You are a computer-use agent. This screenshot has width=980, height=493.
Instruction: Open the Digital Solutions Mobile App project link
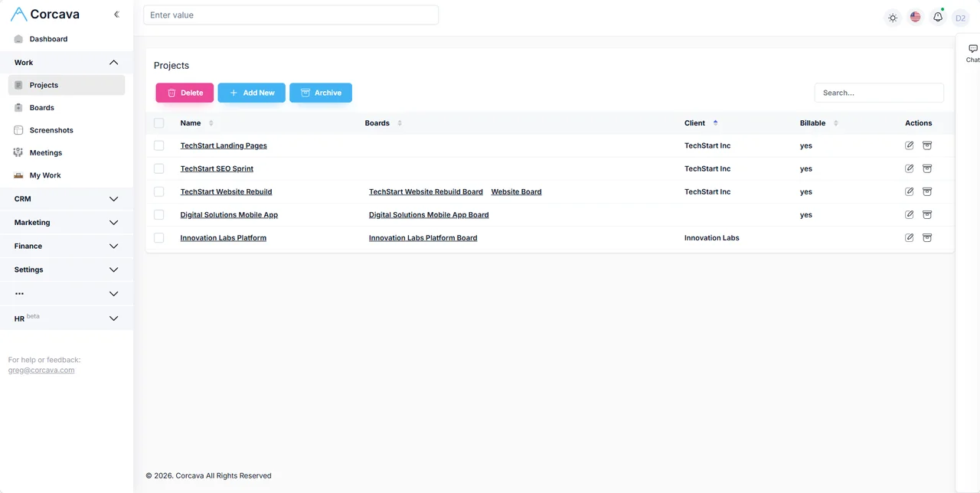point(229,214)
